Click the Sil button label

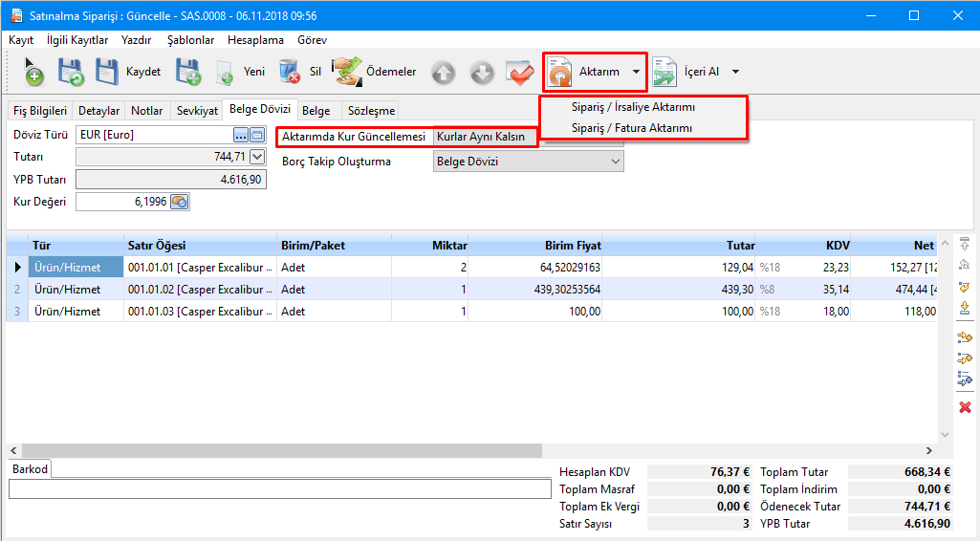[x=315, y=72]
